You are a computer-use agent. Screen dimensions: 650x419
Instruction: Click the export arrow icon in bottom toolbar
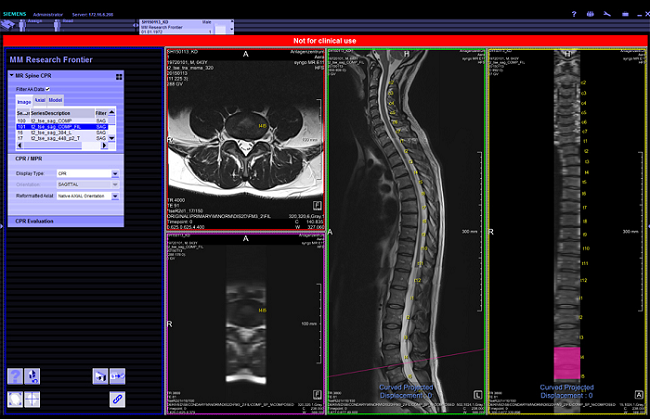click(117, 376)
